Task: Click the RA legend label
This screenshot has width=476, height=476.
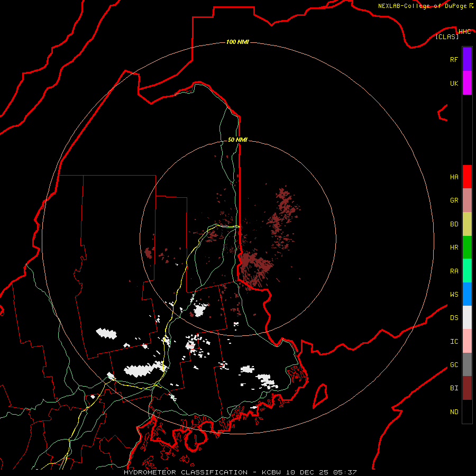Action: point(454,271)
